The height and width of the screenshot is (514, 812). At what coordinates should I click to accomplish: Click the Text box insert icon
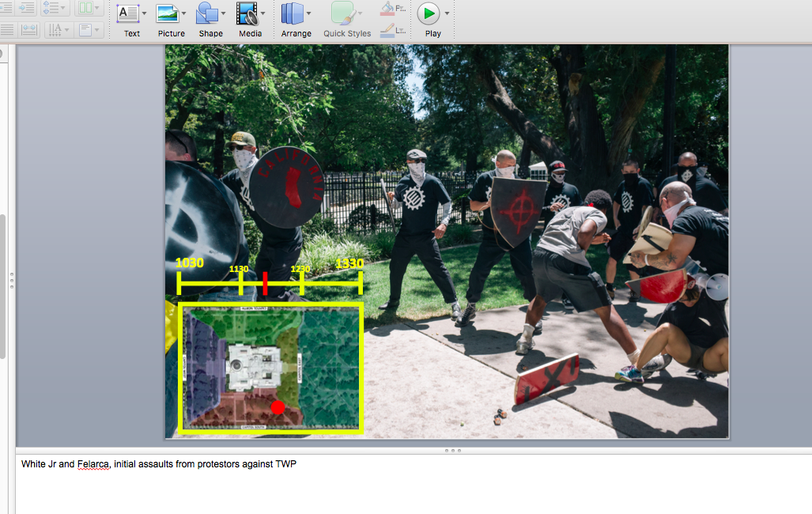pyautogui.click(x=127, y=13)
